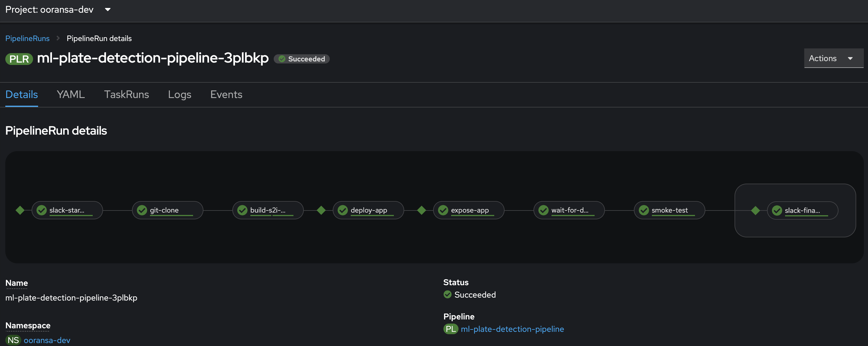The width and height of the screenshot is (868, 346).
Task: Click the diamond marker before expose-app
Action: click(x=422, y=210)
